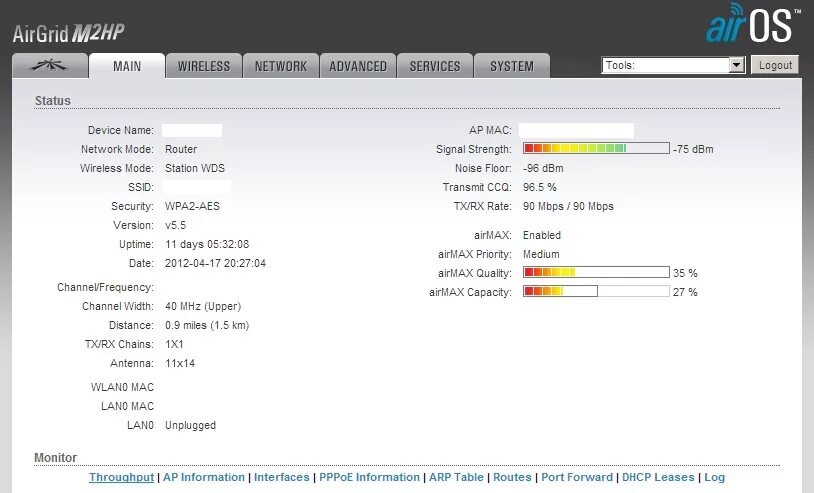Switch to the SYSTEM tab

coord(512,66)
